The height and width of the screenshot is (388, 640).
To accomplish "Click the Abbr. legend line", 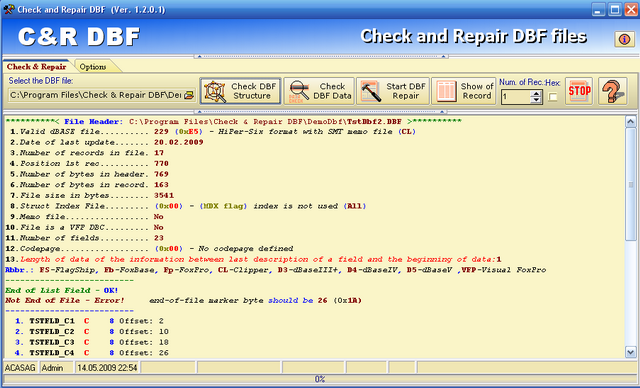I will tap(276, 270).
